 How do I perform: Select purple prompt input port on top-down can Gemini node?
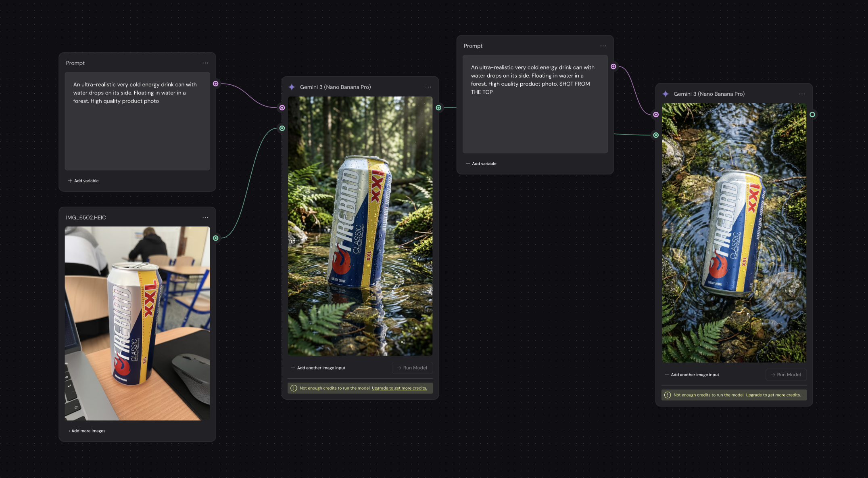coord(656,115)
